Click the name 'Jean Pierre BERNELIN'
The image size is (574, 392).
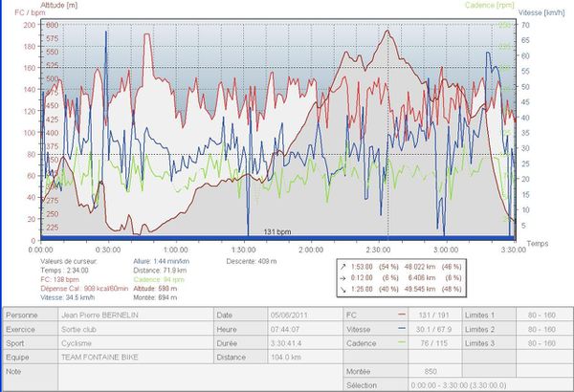[x=99, y=316]
